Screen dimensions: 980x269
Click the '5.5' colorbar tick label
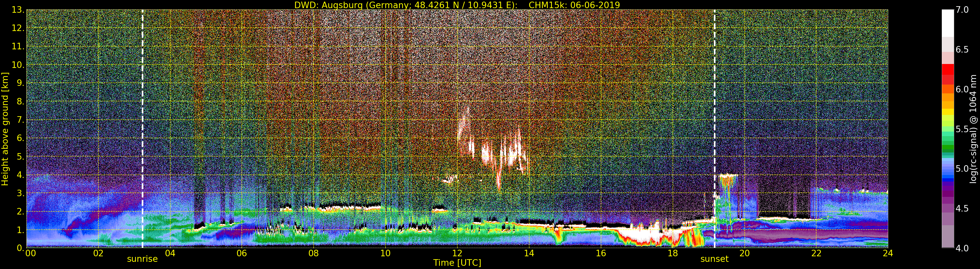[962, 129]
